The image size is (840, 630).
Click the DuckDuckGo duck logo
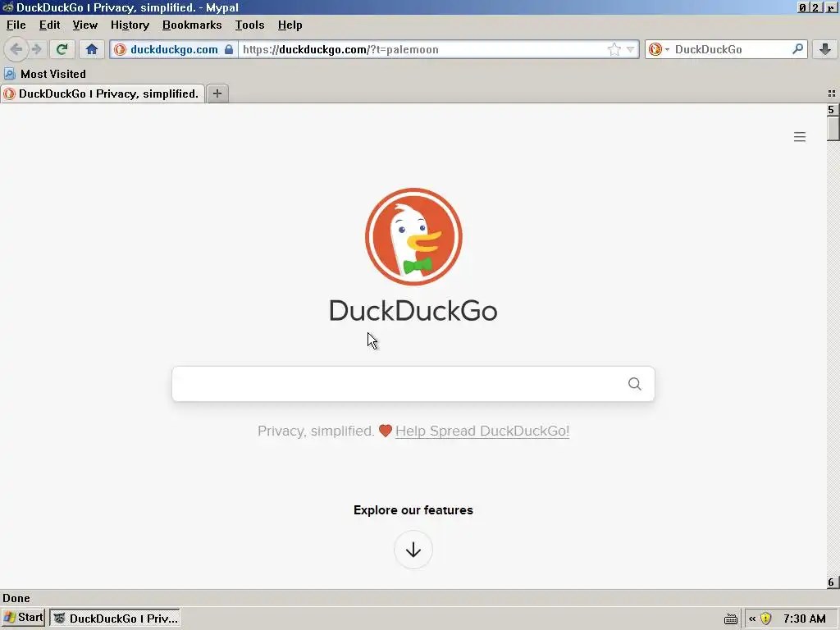[x=413, y=236]
